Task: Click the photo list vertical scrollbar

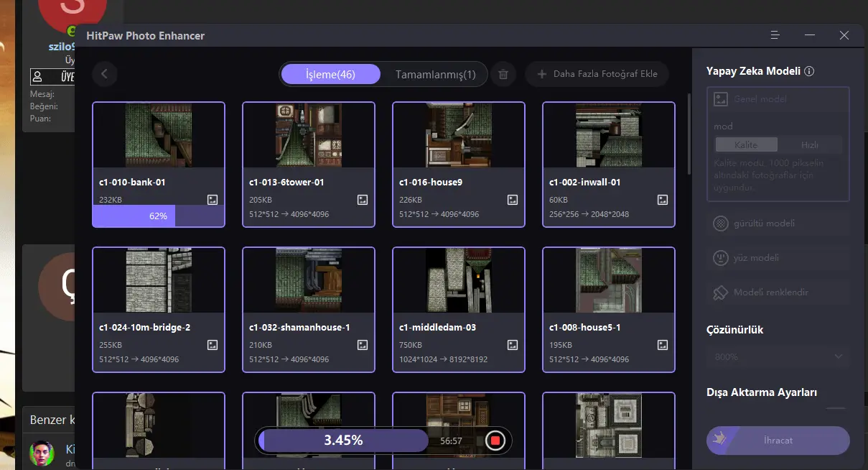Action: 689,133
